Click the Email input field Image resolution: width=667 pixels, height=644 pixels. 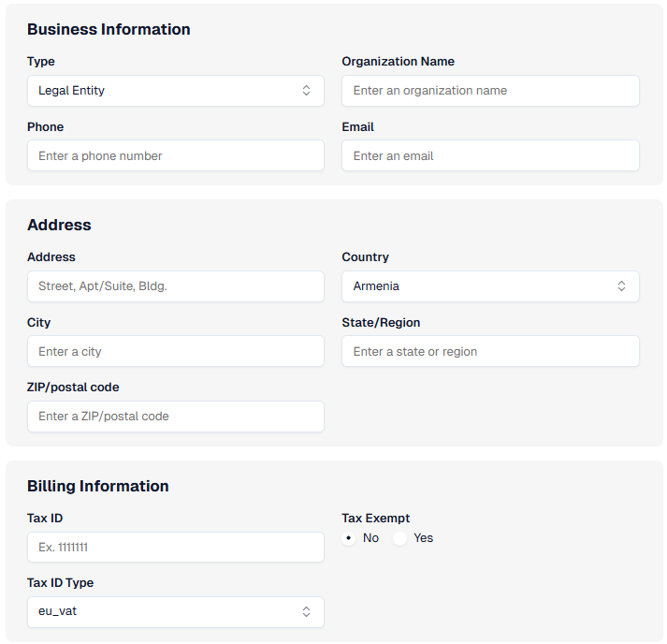pyautogui.click(x=490, y=156)
